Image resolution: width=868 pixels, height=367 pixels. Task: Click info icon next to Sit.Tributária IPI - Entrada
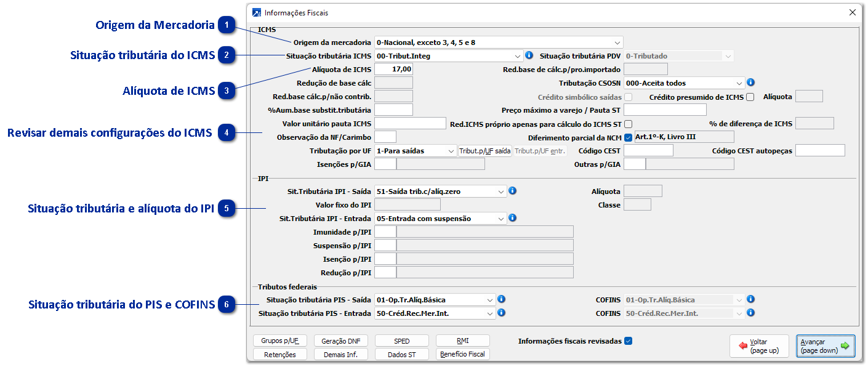(x=512, y=218)
